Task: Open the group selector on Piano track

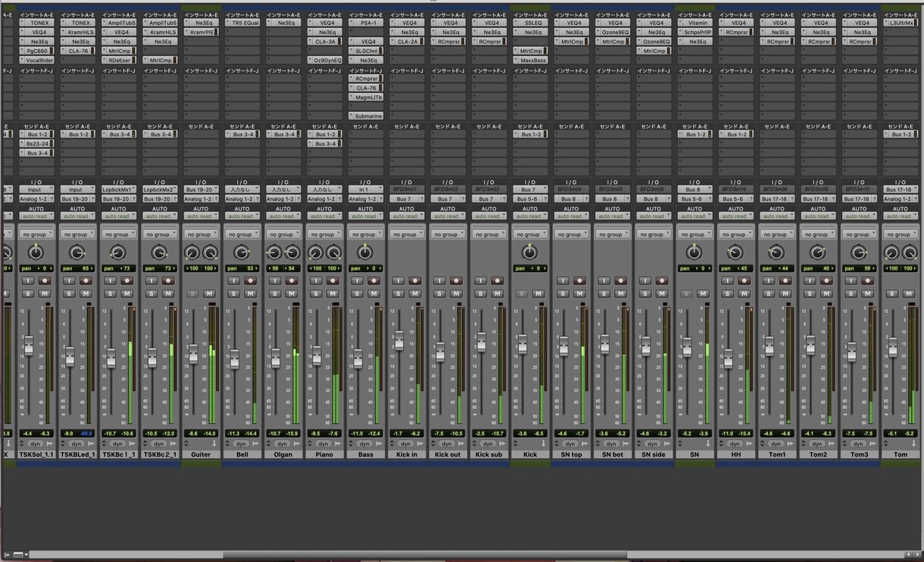Action: pos(324,234)
